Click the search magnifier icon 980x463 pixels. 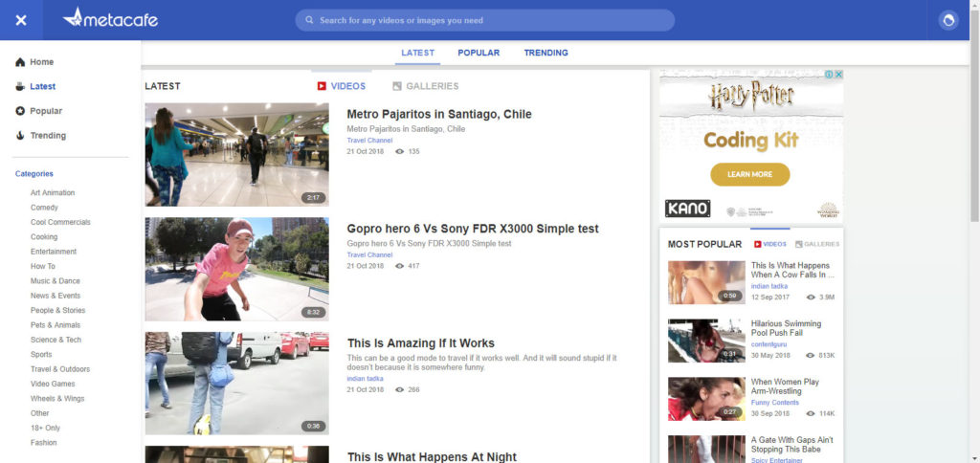(x=309, y=20)
